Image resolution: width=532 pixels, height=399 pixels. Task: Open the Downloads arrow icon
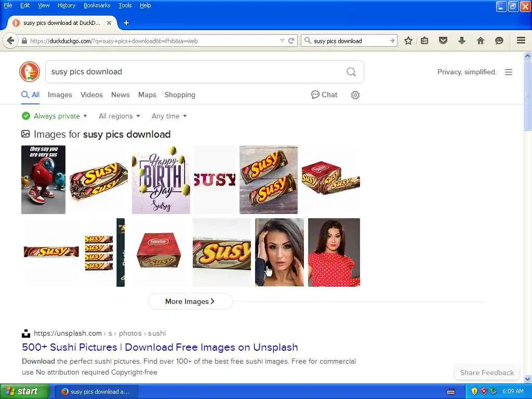(x=461, y=41)
